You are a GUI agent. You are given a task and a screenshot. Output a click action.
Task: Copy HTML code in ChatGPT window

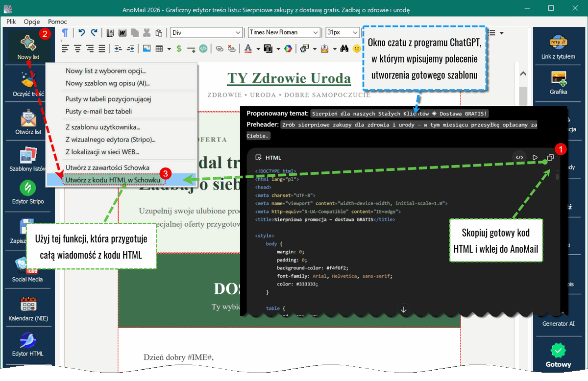point(550,158)
